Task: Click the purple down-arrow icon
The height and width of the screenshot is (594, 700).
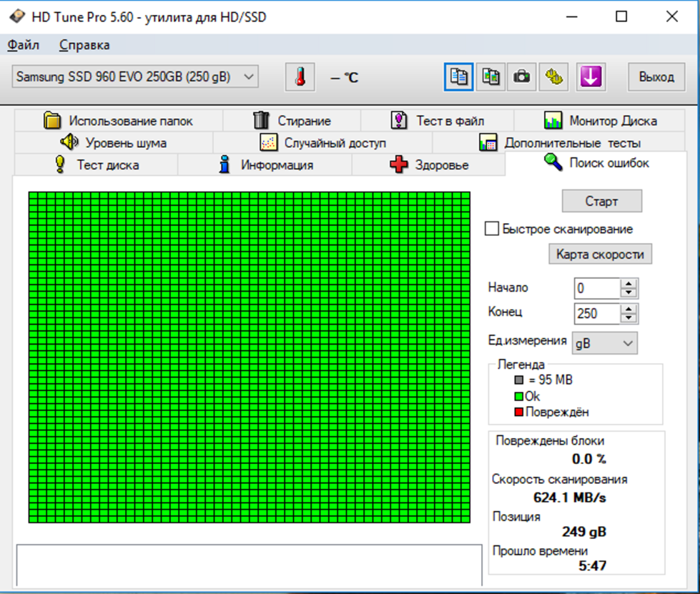Action: point(591,77)
